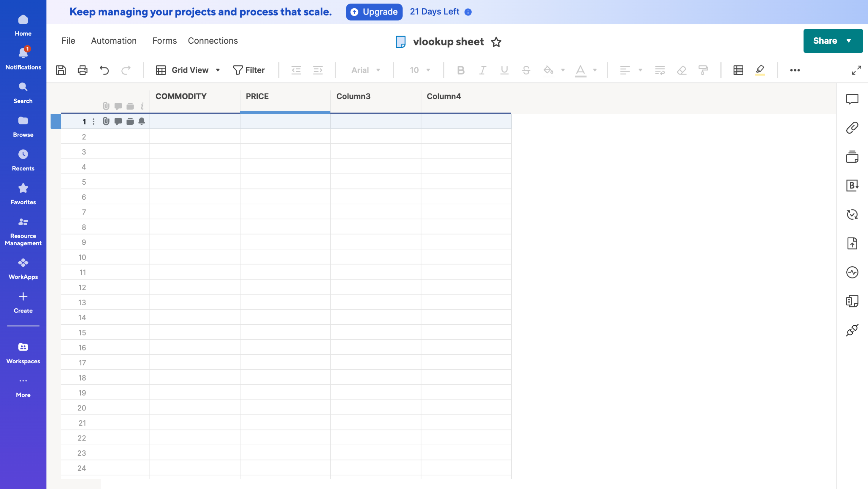Click the Filter button

[x=249, y=70]
